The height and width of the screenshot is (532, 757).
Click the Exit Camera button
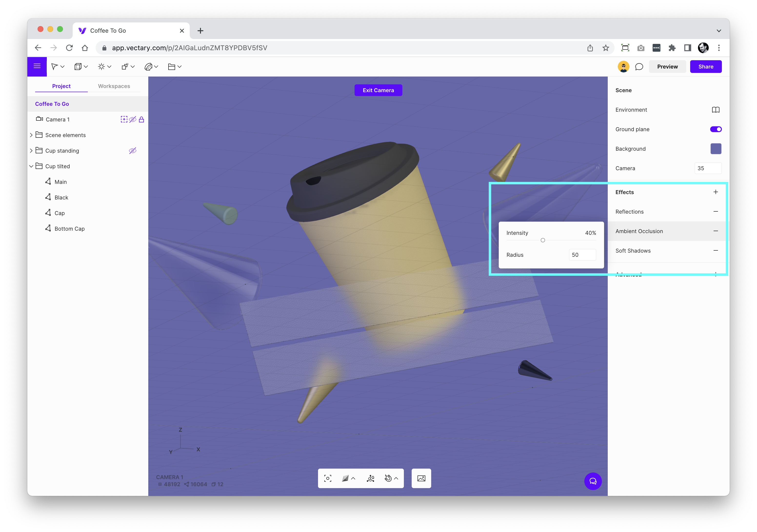coord(378,90)
